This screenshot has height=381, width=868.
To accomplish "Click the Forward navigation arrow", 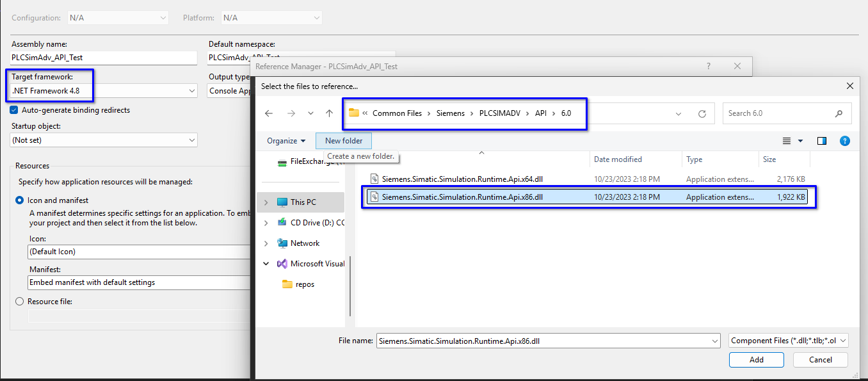I will 291,113.
